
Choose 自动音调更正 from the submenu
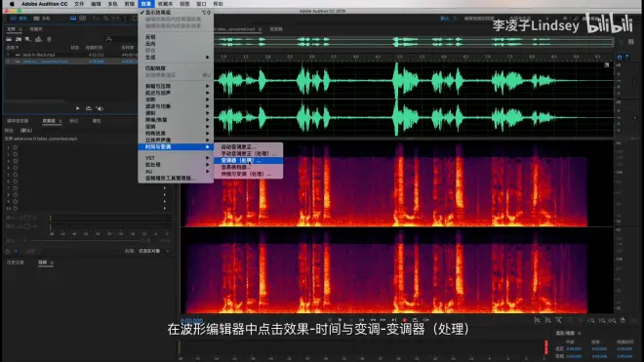[249, 146]
